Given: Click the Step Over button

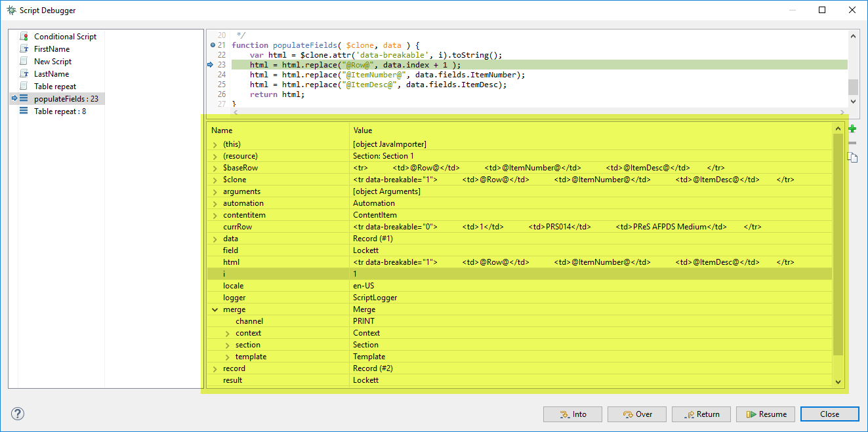Looking at the screenshot, I should (637, 414).
